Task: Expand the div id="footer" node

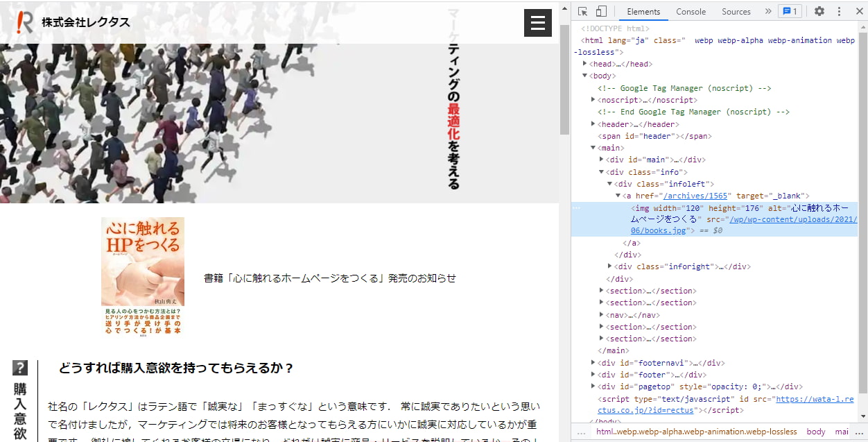Action: point(593,375)
